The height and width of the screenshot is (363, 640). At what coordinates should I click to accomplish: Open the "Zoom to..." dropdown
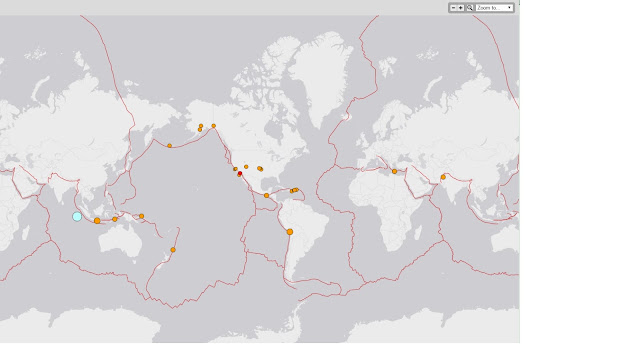point(494,8)
